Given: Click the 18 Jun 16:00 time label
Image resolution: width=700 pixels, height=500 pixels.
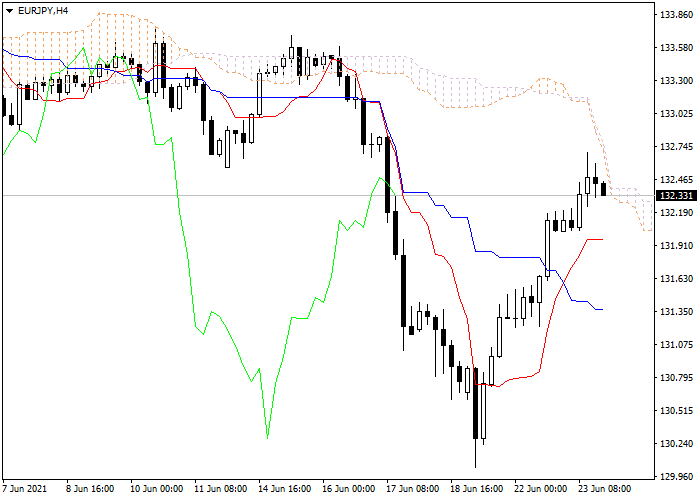Looking at the screenshot, I should [474, 490].
